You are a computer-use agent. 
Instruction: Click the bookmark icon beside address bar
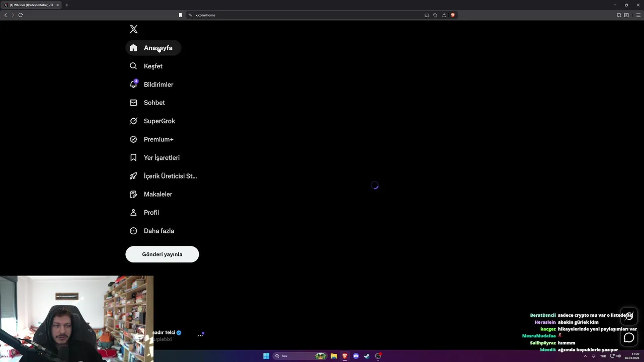pos(180,15)
